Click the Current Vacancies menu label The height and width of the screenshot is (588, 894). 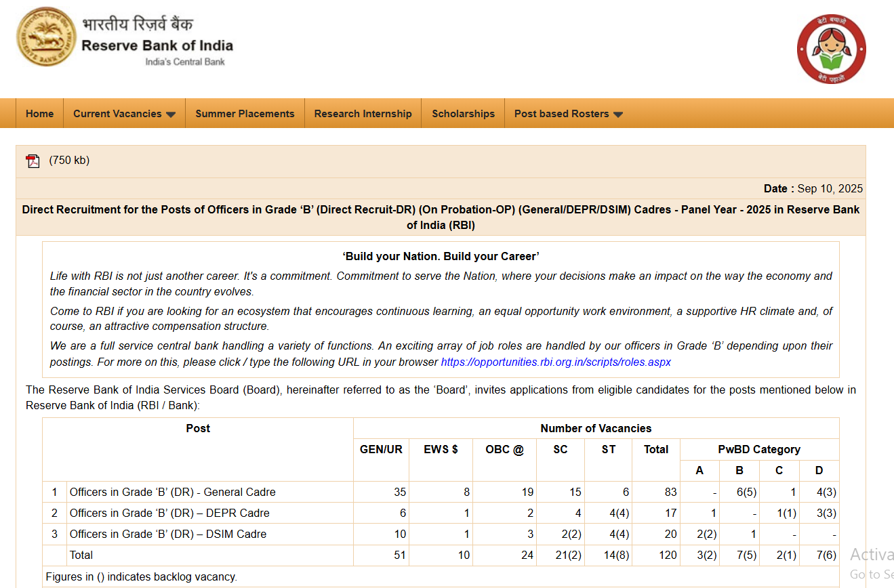tap(117, 114)
